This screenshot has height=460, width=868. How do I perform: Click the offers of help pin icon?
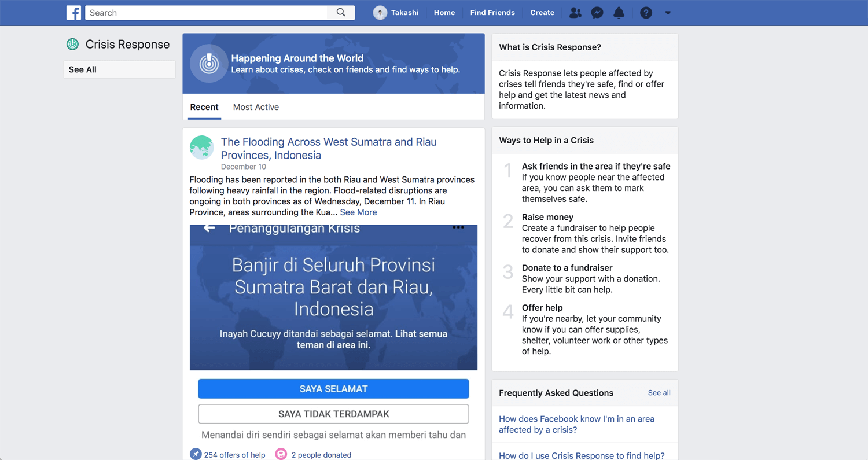pos(196,455)
